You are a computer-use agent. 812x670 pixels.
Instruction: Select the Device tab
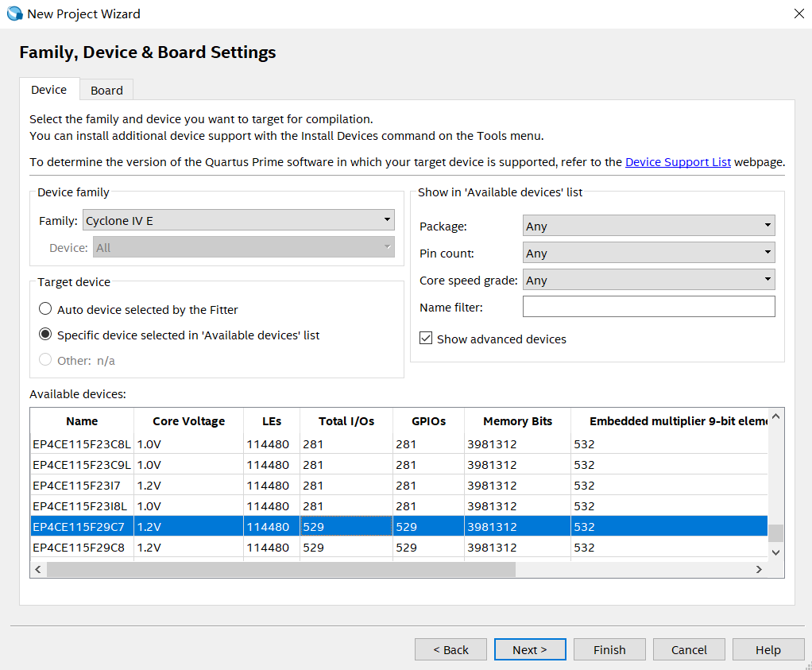[x=48, y=90]
